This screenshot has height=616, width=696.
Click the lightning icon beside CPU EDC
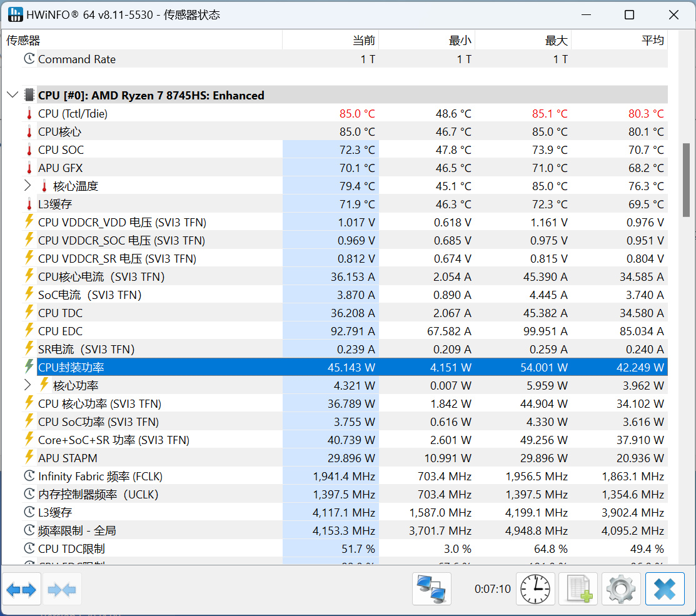coord(29,330)
